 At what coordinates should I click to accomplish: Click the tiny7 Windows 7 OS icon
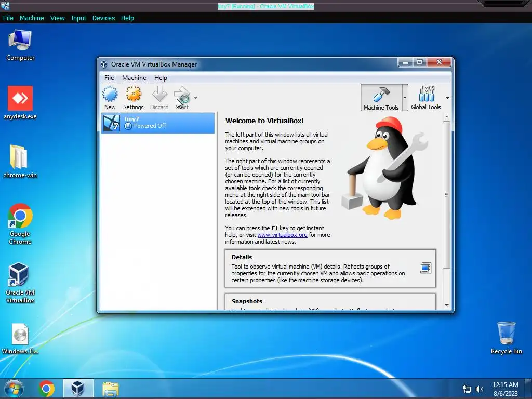(x=112, y=123)
